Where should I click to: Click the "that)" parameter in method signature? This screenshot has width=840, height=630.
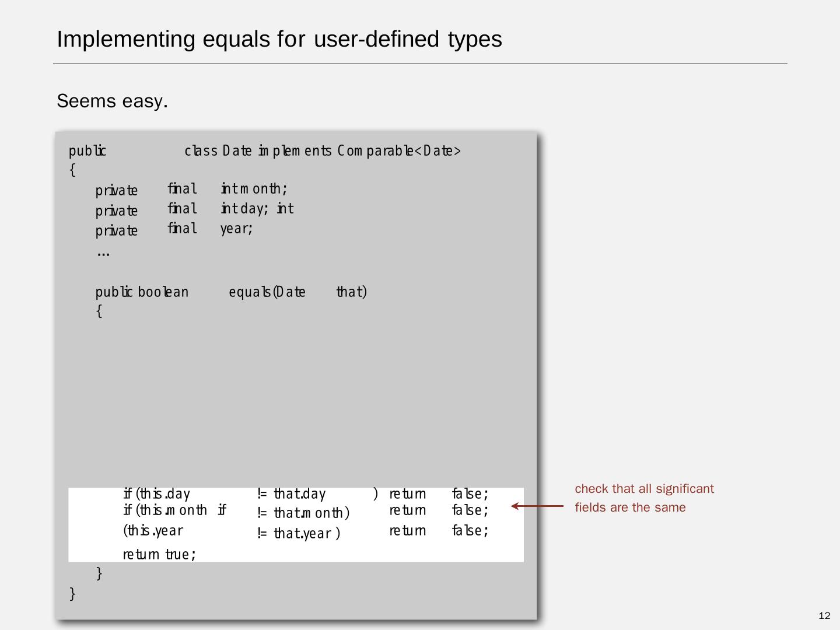[351, 292]
